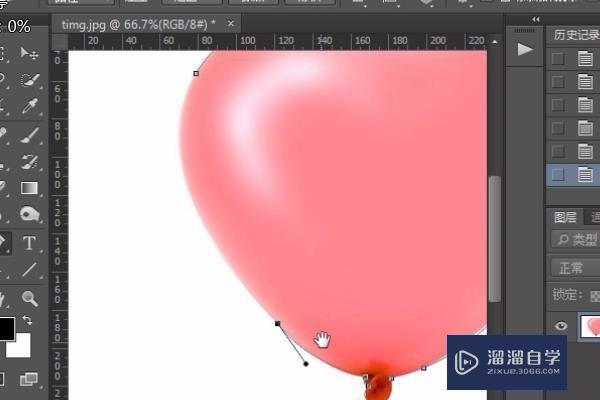The height and width of the screenshot is (400, 600).
Task: Click the hollow path anchor point near top-left of balloon
Action: point(196,73)
